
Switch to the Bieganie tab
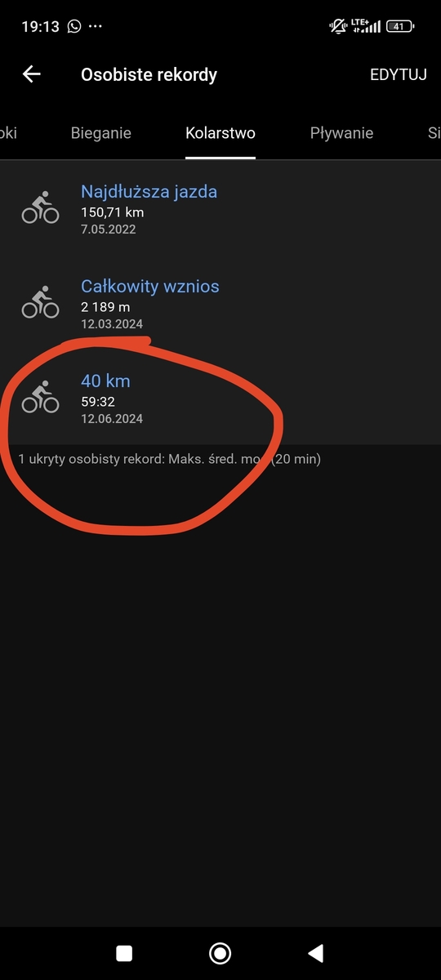point(101,133)
